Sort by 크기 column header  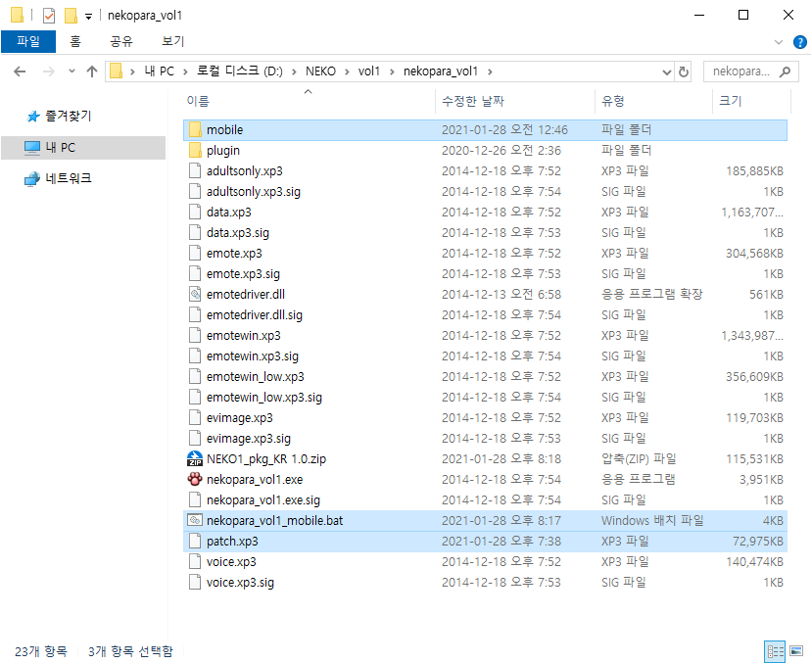[x=730, y=101]
